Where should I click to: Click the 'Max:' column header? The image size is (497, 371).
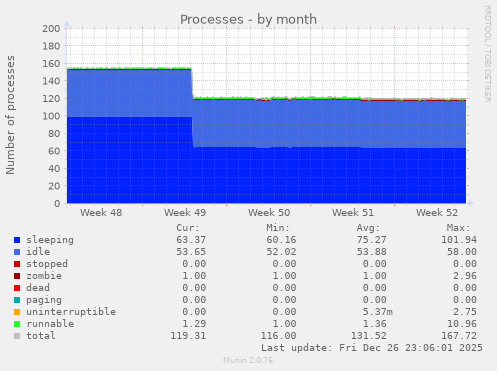pyautogui.click(x=458, y=228)
